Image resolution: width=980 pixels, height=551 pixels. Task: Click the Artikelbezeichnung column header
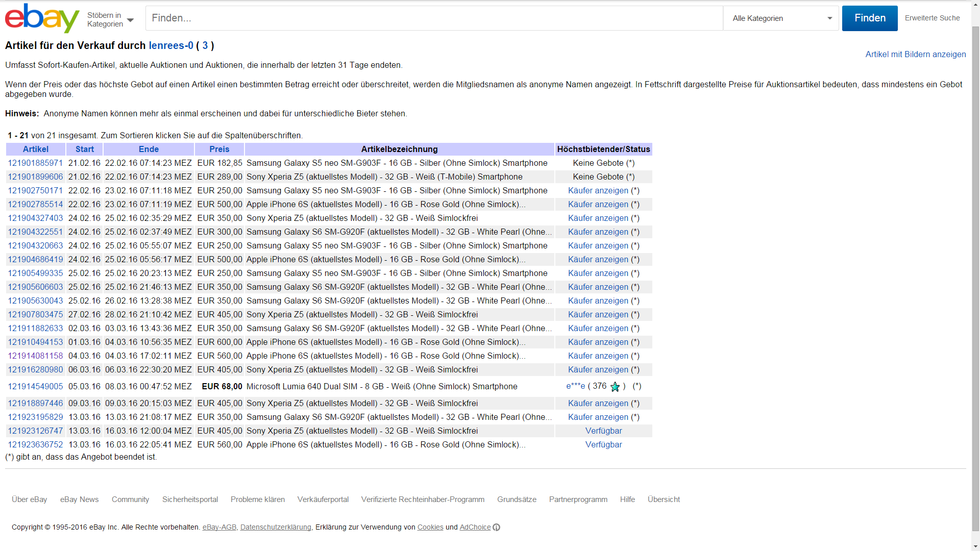click(x=400, y=149)
